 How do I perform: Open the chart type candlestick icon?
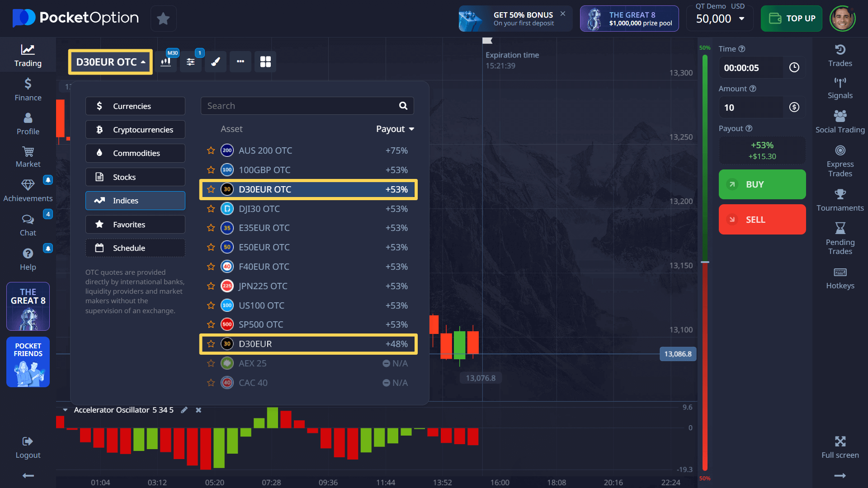[166, 62]
